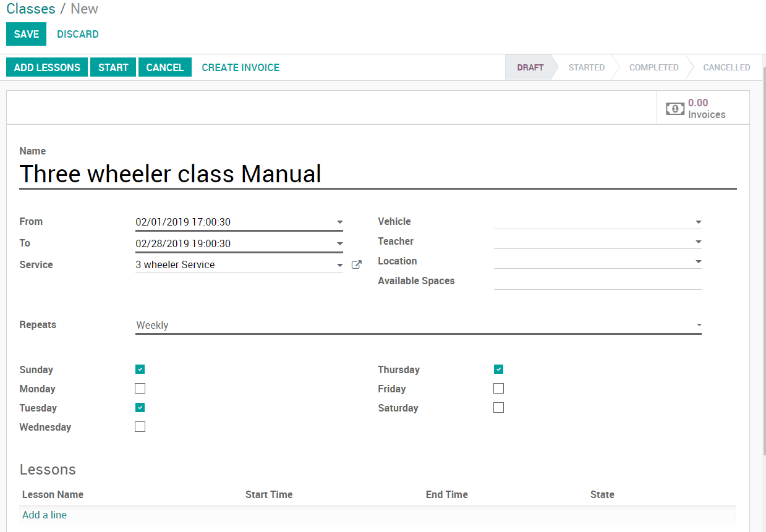Go back to Classes breadcrumb
The width and height of the screenshot is (766, 532).
click(30, 9)
